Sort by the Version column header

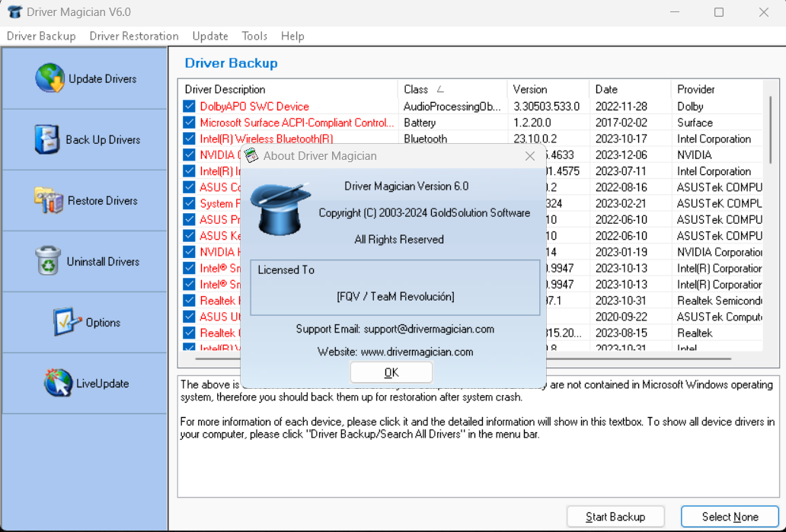pyautogui.click(x=548, y=89)
